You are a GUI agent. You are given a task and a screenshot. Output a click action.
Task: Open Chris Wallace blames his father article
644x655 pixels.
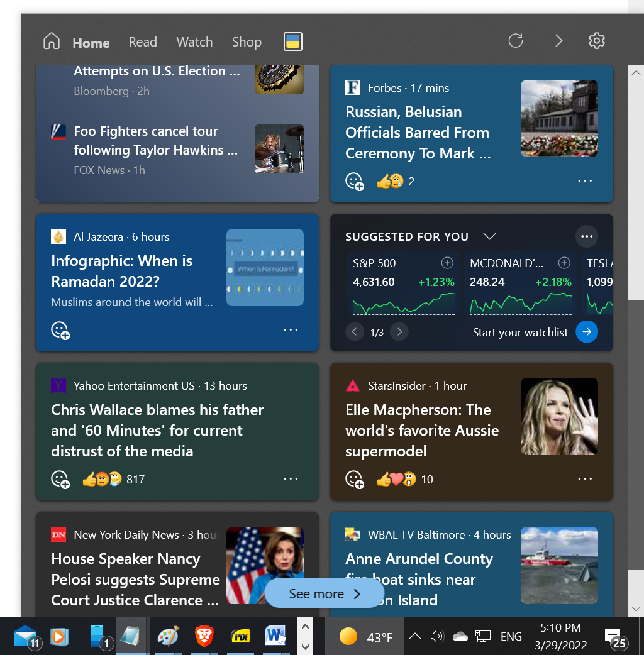tap(157, 430)
